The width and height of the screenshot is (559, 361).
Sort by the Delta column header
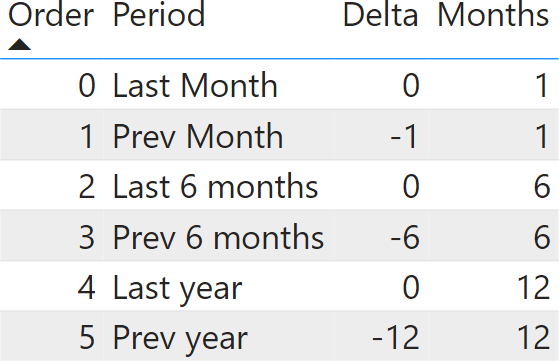point(380,15)
